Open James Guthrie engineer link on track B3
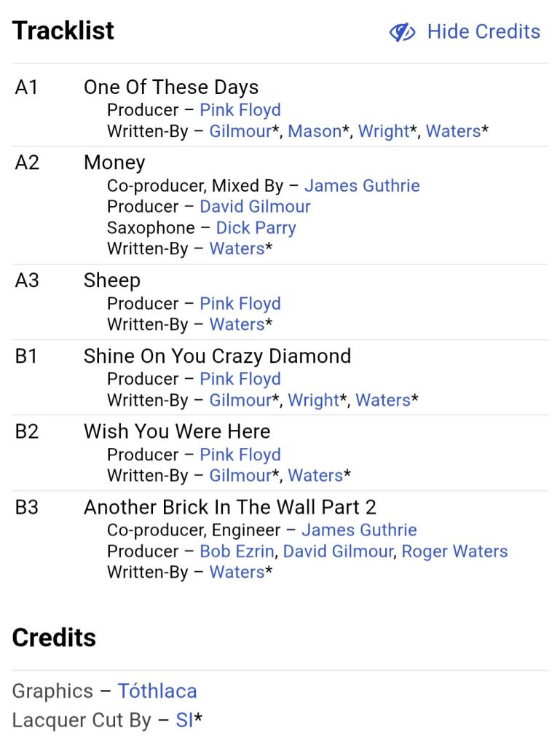Viewport: 560px width, 746px height. tap(359, 530)
